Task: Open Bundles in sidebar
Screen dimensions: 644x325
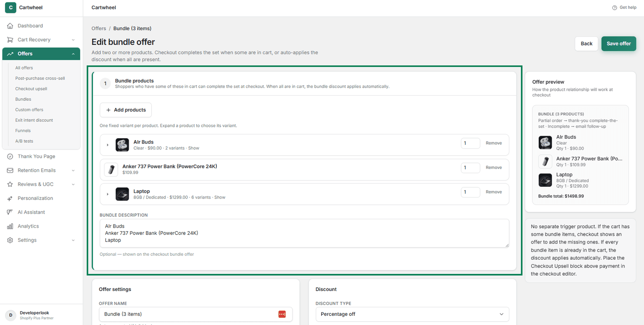Action: coord(23,99)
